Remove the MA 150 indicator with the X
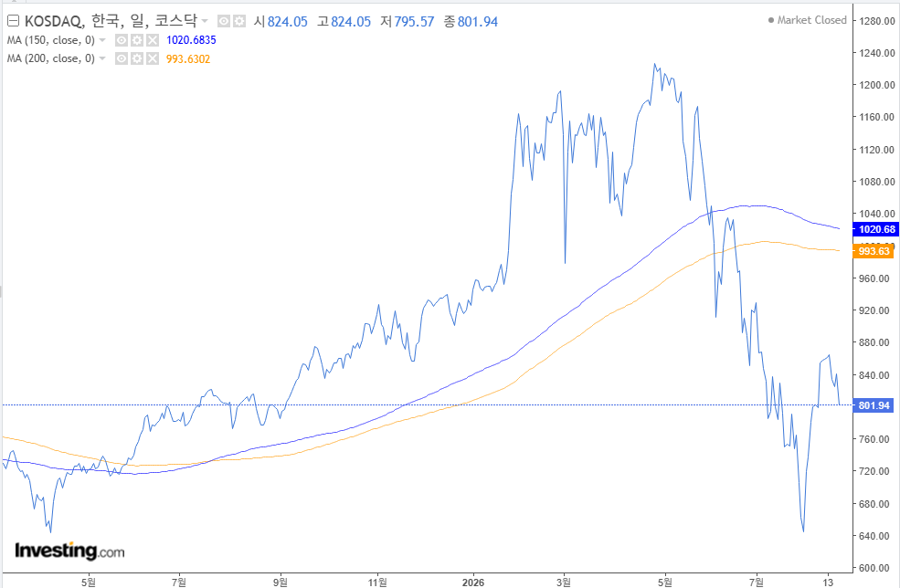 pos(152,40)
